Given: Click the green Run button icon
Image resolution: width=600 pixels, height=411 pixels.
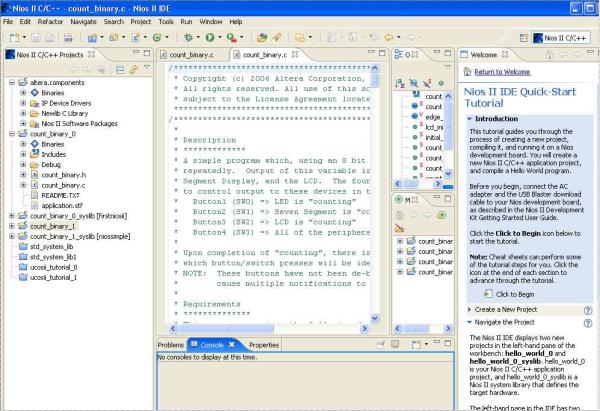Looking at the screenshot, I should click(210, 37).
